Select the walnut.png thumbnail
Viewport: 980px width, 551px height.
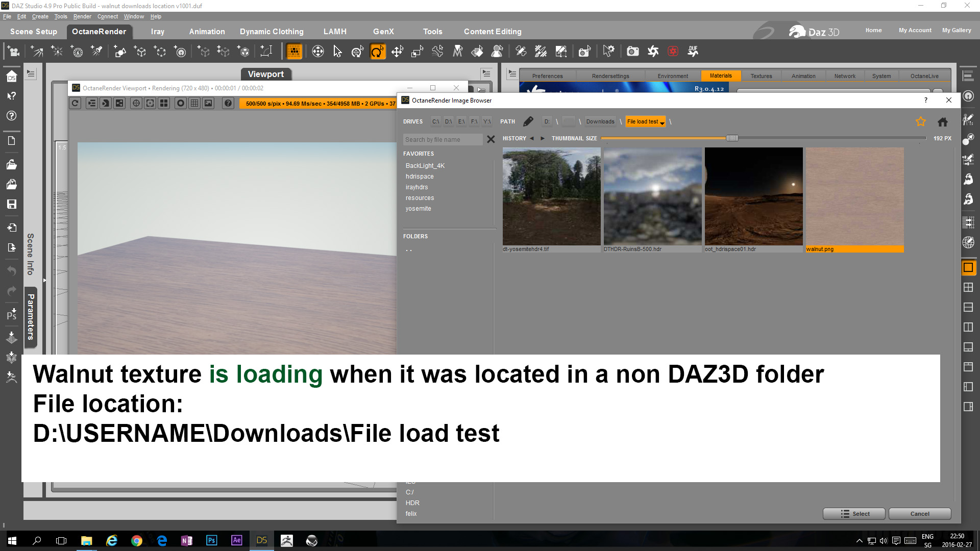pyautogui.click(x=854, y=196)
